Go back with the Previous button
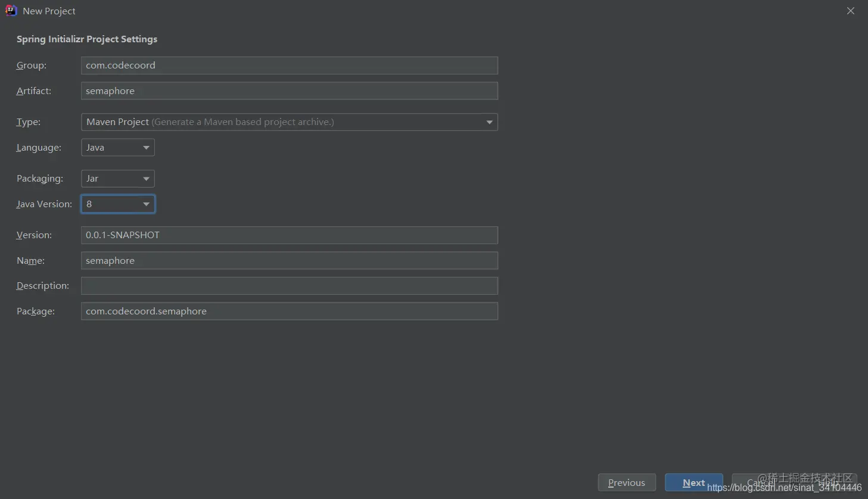This screenshot has height=499, width=868. coord(627,483)
